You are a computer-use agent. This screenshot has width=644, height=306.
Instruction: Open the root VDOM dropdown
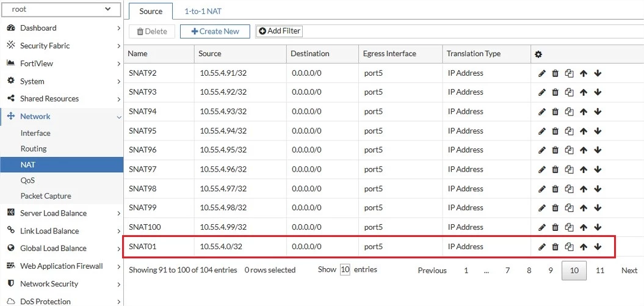[61, 9]
